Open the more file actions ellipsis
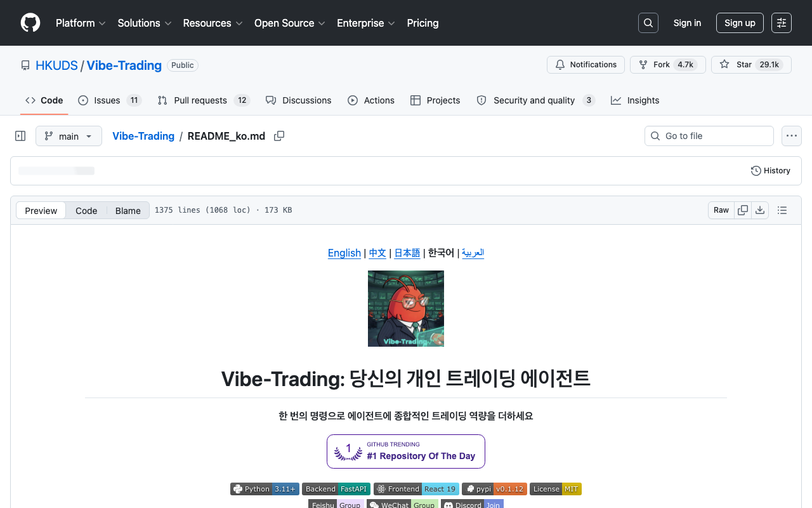This screenshot has width=812, height=508. (x=791, y=136)
